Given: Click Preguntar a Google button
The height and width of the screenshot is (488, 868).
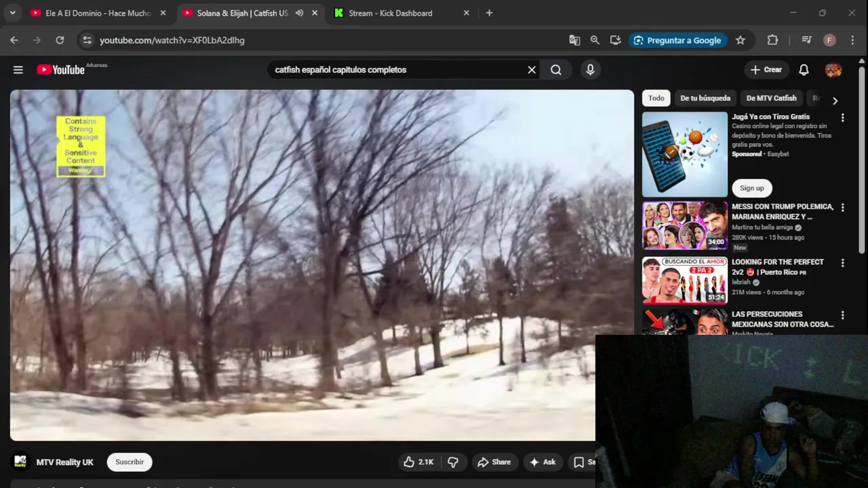Looking at the screenshot, I should [677, 40].
